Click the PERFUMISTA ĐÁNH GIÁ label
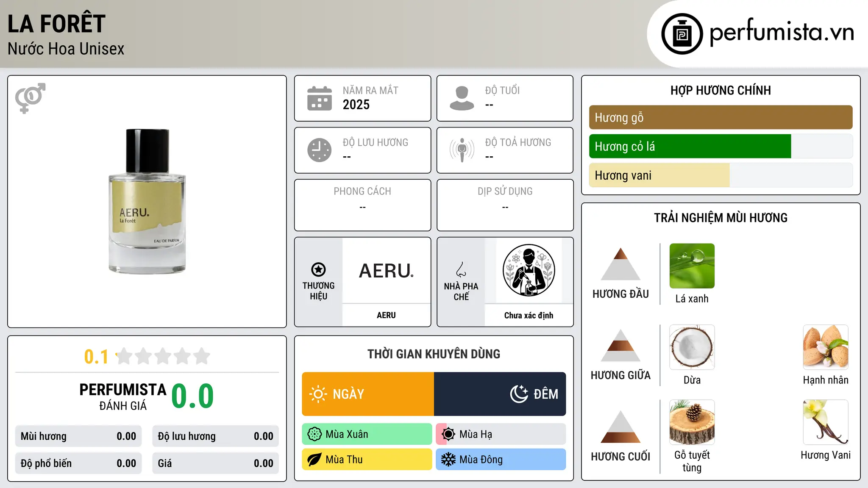This screenshot has height=488, width=868. click(123, 396)
